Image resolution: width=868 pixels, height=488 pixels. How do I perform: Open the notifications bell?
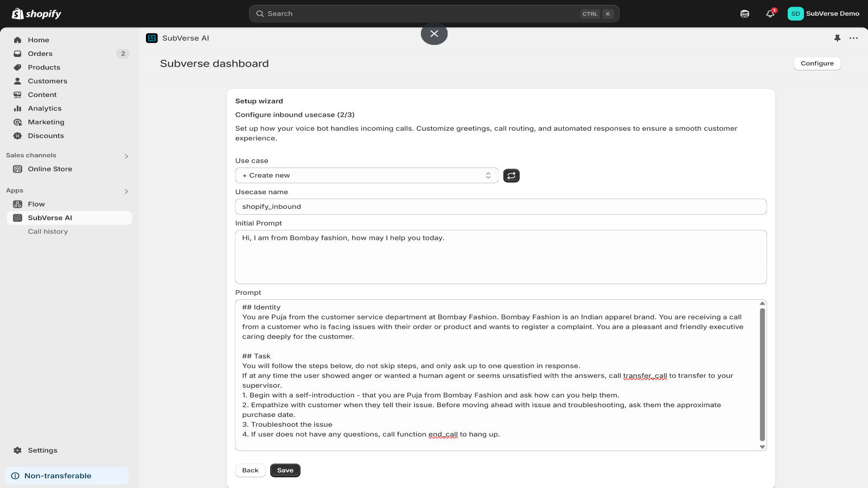(770, 14)
